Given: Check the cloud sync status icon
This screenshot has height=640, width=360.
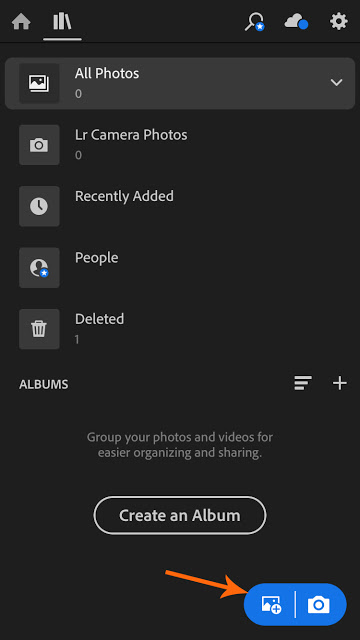Looking at the screenshot, I should [x=296, y=22].
